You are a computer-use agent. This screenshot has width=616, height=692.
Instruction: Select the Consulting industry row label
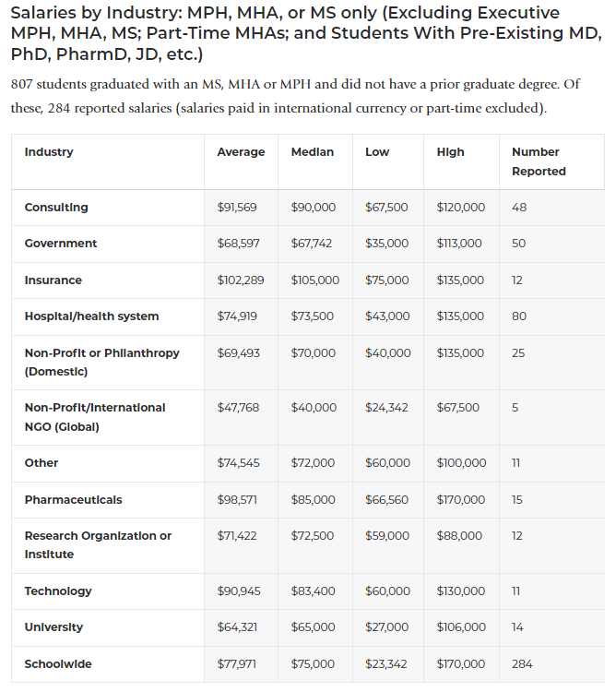(56, 208)
